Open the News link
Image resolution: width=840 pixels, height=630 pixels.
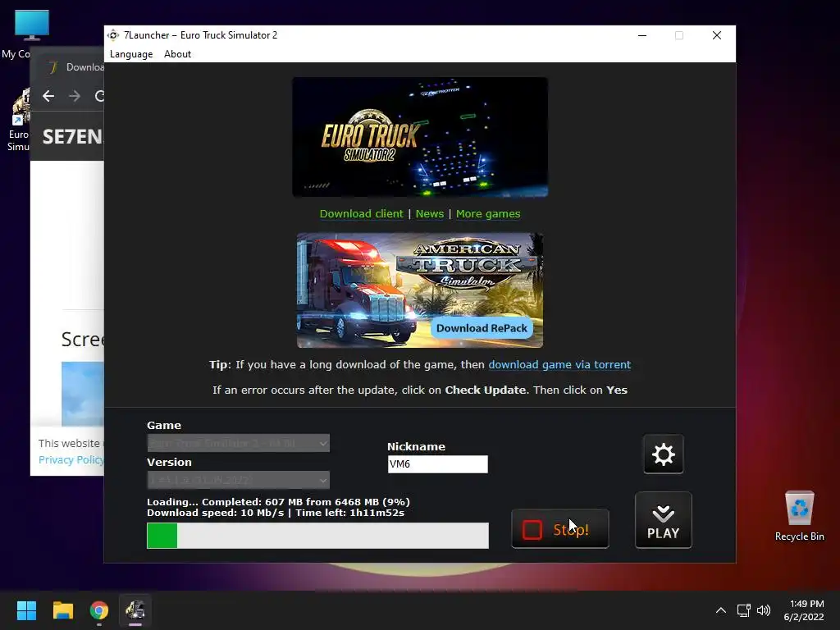[x=430, y=214]
